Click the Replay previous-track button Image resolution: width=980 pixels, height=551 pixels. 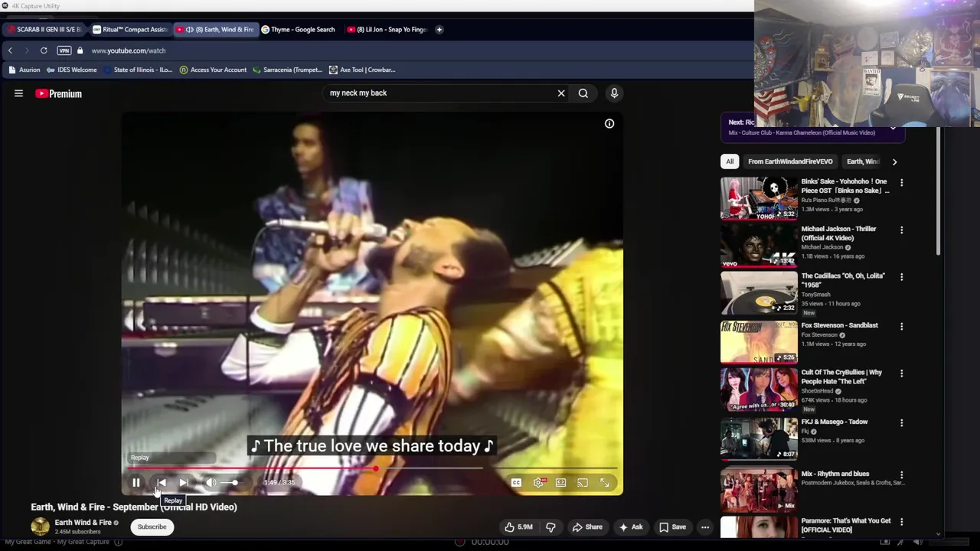[x=162, y=483]
